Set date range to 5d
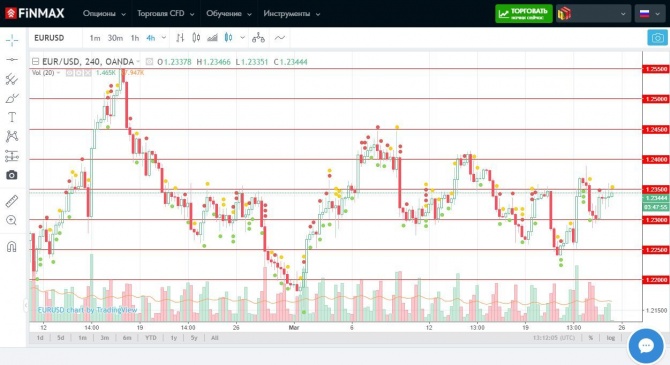This screenshot has height=365, width=670. click(61, 338)
